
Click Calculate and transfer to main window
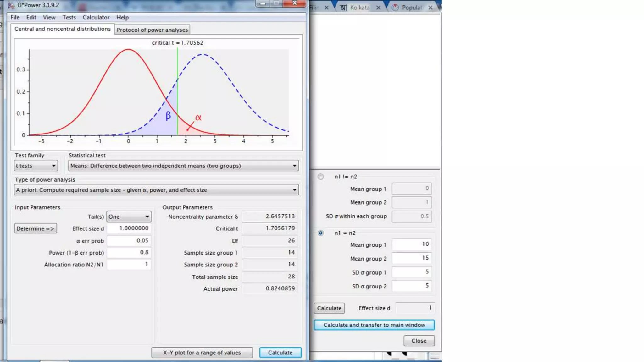[374, 325]
